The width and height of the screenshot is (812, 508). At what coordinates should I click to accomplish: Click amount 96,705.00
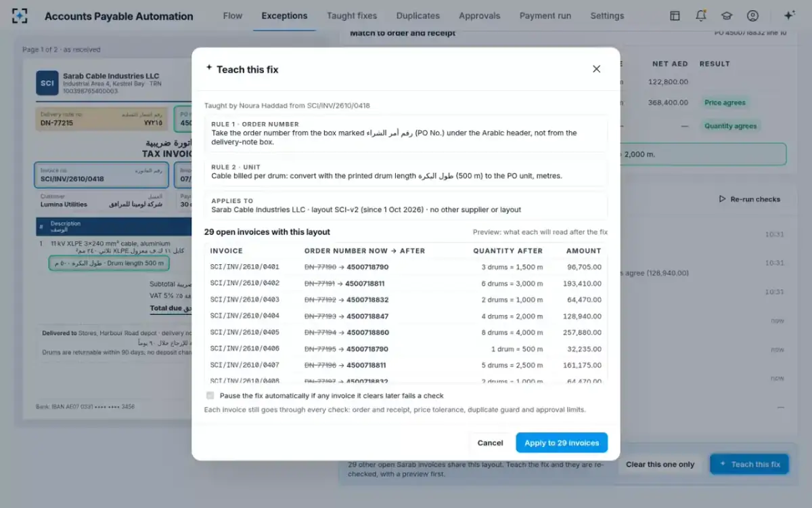[585, 267]
